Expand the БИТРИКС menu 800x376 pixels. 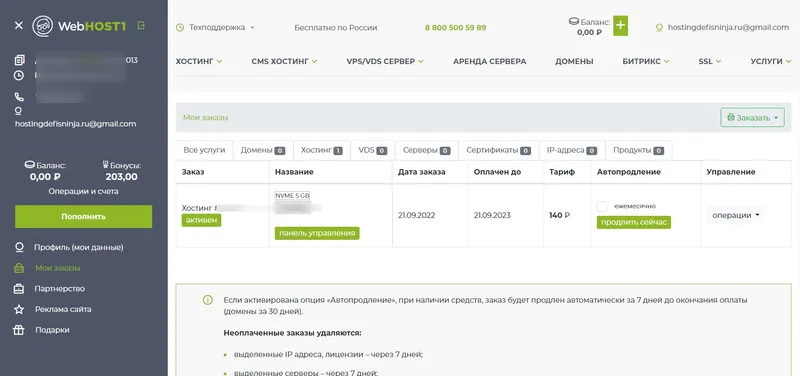646,61
